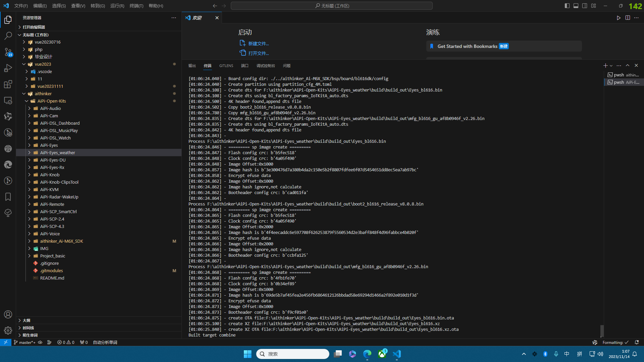The height and width of the screenshot is (362, 644).
Task: Create a new terminal with plus
Action: point(605,66)
